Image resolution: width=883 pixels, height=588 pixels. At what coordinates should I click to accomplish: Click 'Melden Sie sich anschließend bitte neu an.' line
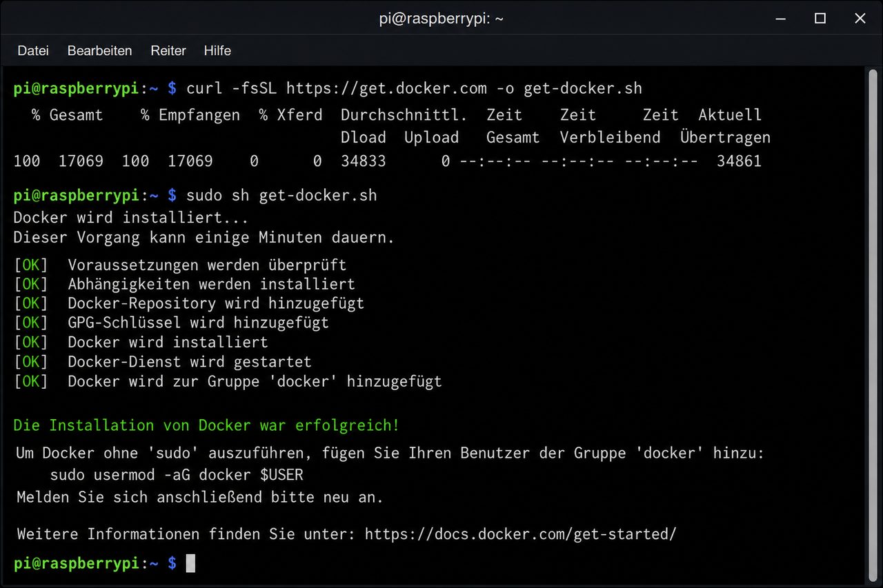(200, 497)
